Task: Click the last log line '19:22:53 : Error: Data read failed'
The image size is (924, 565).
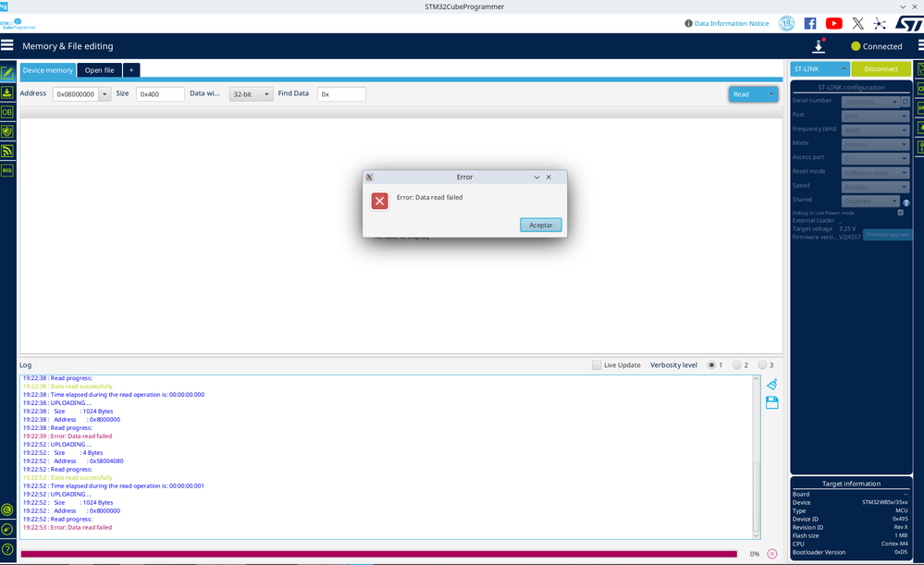Action: 68,527
